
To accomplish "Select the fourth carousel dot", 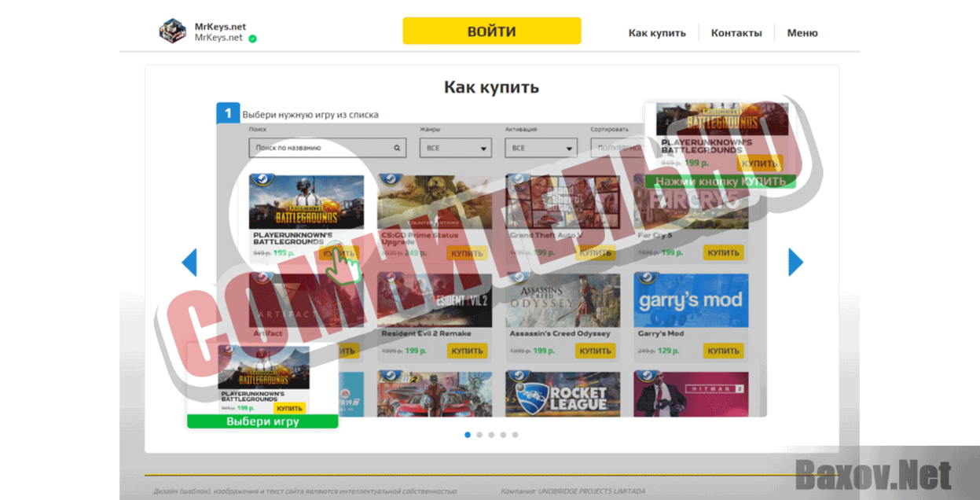I will pyautogui.click(x=503, y=434).
